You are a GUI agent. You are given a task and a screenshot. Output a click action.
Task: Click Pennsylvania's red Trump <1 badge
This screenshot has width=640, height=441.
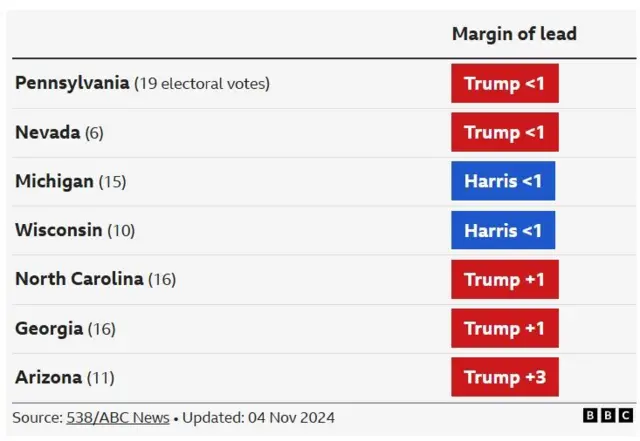click(504, 84)
